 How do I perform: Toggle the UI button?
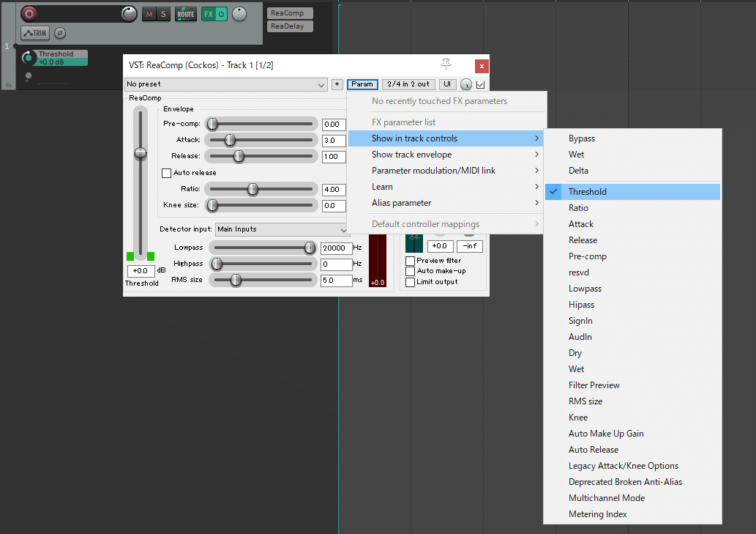[447, 84]
